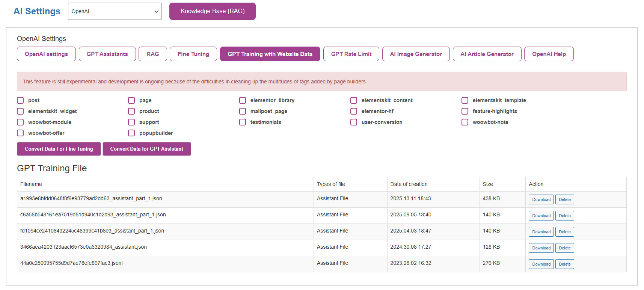Download the 44a0c250095755d9d7ae78efe897fac3.jsonl file
Screen dimensions: 644x290
point(541,264)
